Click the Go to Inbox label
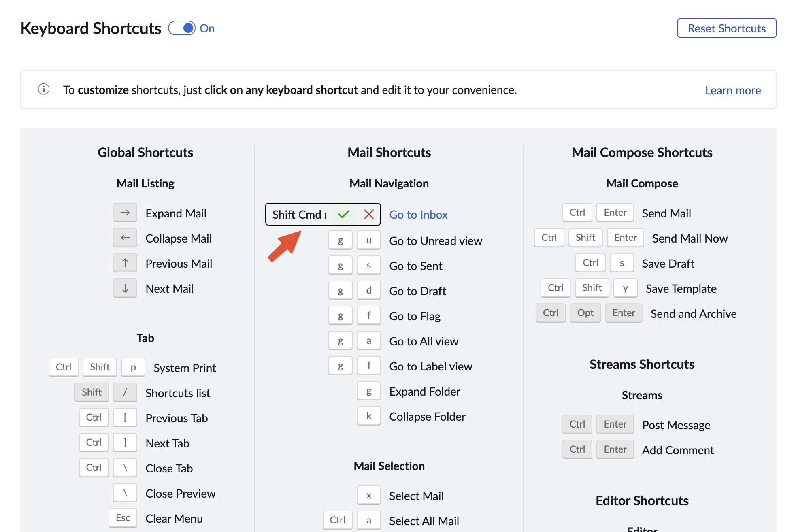 pos(418,215)
